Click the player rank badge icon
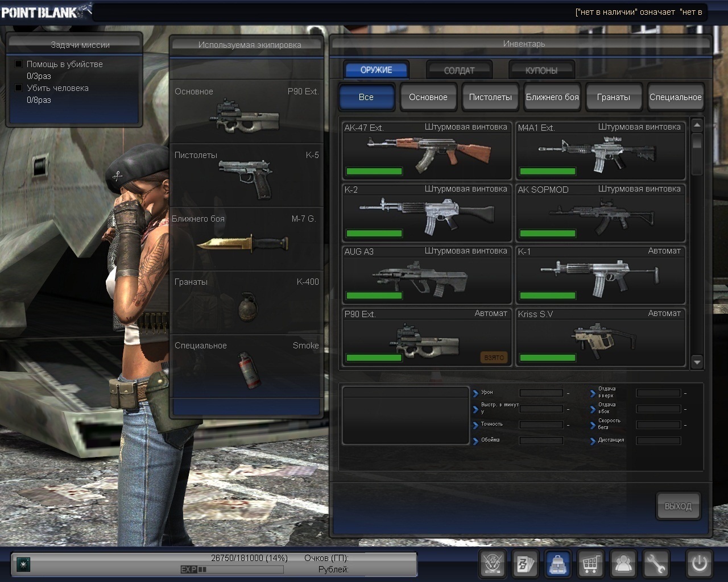This screenshot has height=582, width=728. 23,564
